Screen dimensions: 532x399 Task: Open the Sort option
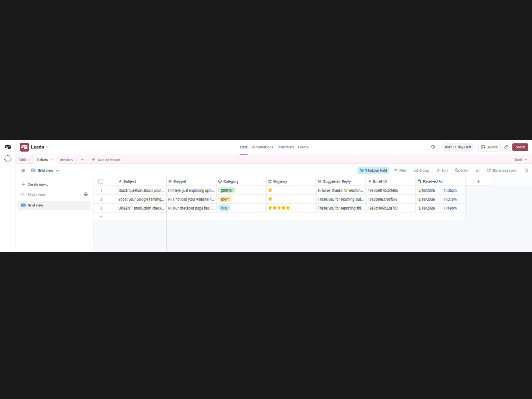pyautogui.click(x=442, y=170)
